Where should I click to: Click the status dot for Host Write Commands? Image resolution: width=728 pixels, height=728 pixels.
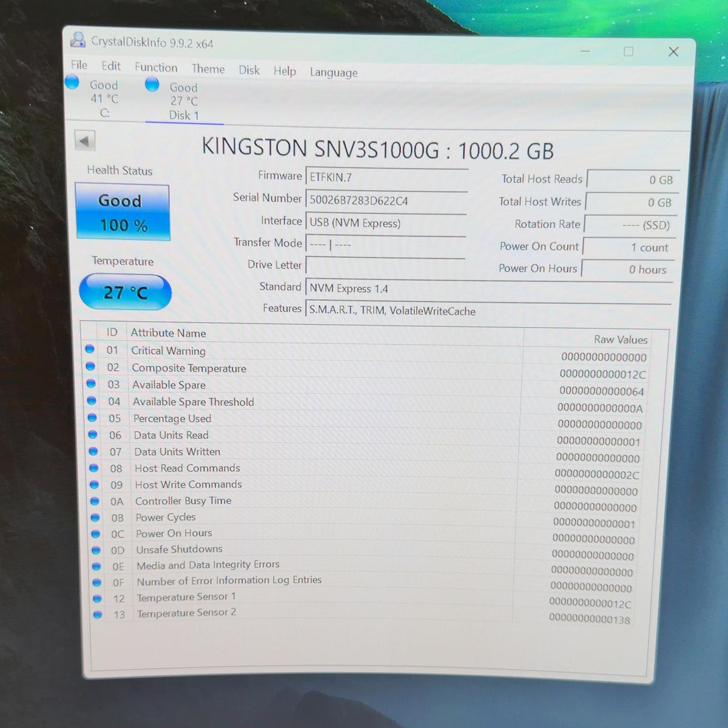pyautogui.click(x=94, y=484)
